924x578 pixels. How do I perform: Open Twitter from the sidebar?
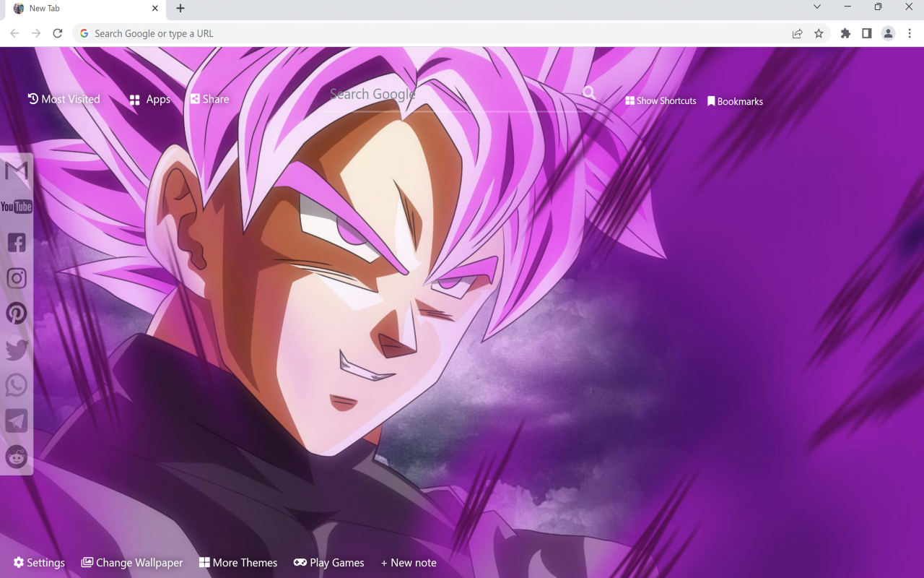coord(17,350)
